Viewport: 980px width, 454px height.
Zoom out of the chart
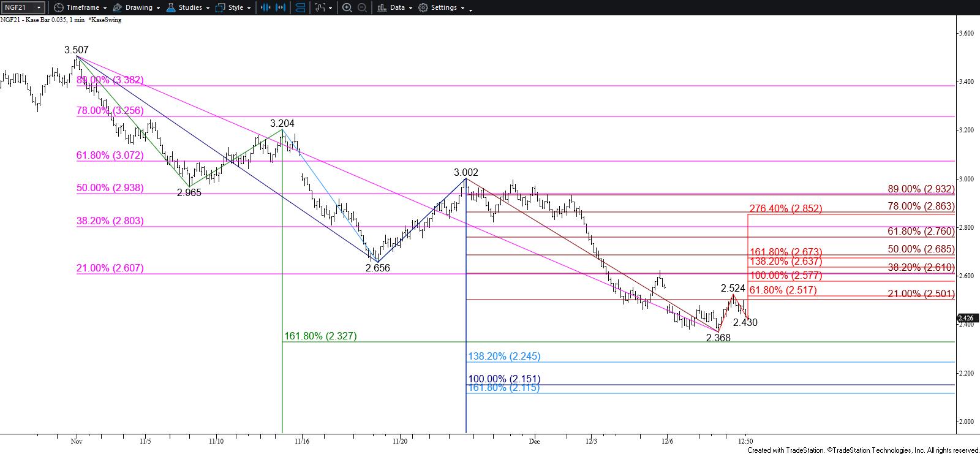[362, 8]
